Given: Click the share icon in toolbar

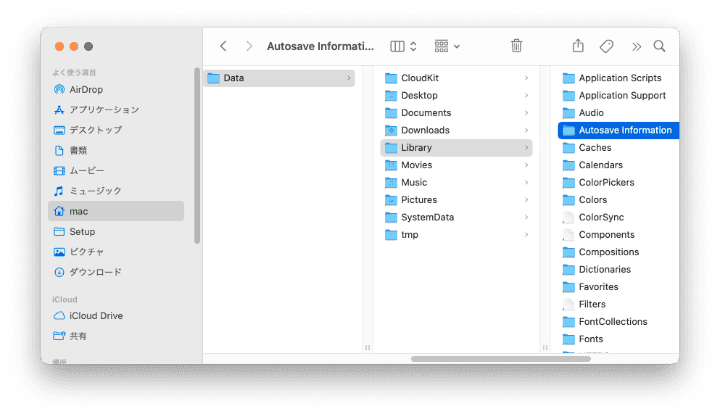Looking at the screenshot, I should coord(578,46).
